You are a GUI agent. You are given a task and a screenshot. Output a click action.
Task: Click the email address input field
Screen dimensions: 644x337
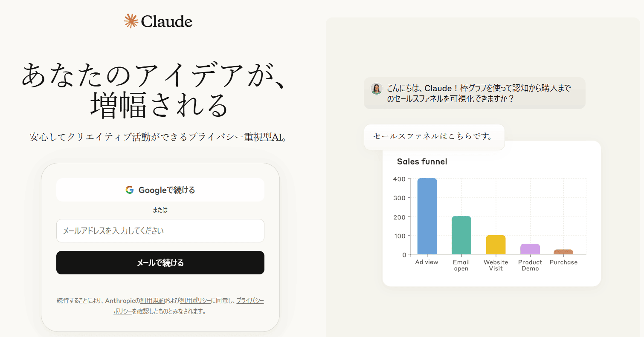pos(160,230)
